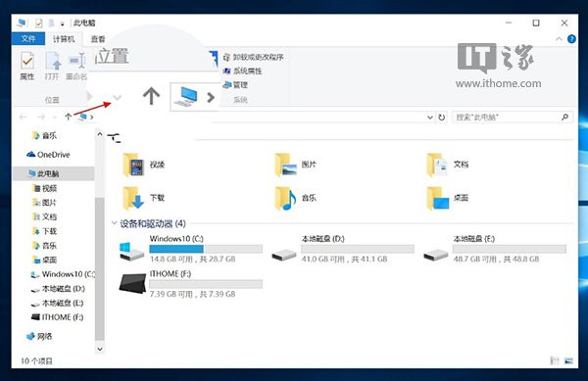Select 本地磁盘 (E:) in navigation tree
588x381 pixels.
click(x=57, y=303)
